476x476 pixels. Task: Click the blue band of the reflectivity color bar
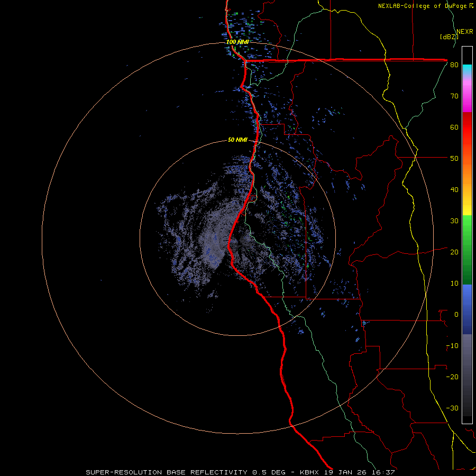[467, 309]
